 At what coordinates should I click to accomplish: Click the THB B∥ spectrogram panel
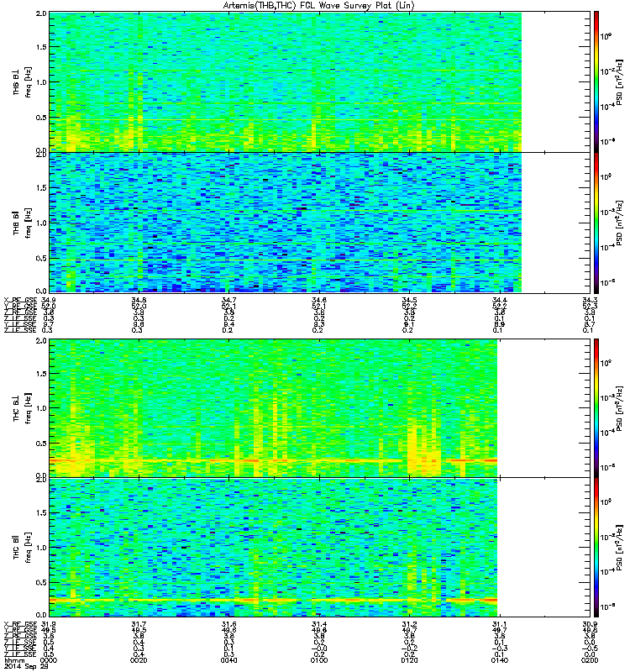320,223
